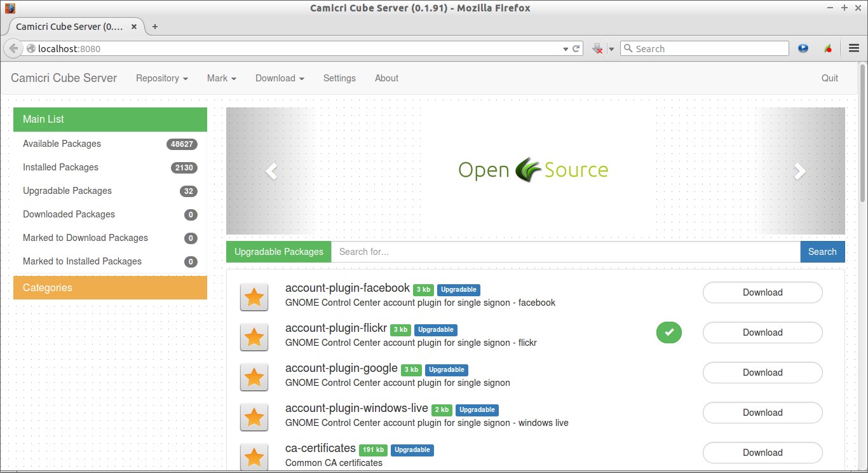Go to previous carousel slide
Screen dimensions: 868x473
271,171
